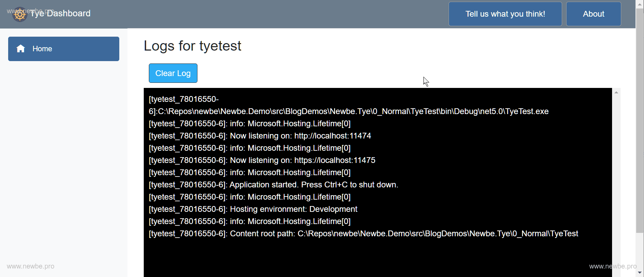Click 'Tell us what you think!' button
This screenshot has width=644, height=277.
coord(505,14)
